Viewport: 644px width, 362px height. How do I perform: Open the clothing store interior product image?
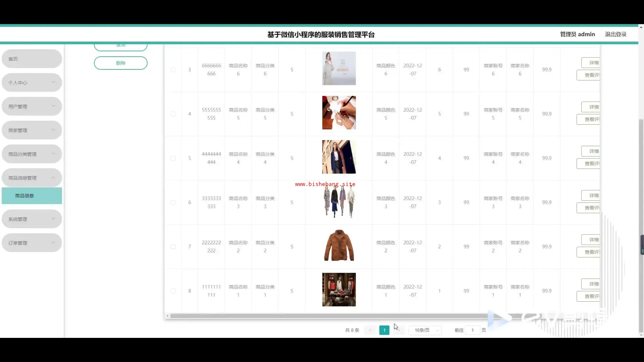[339, 290]
